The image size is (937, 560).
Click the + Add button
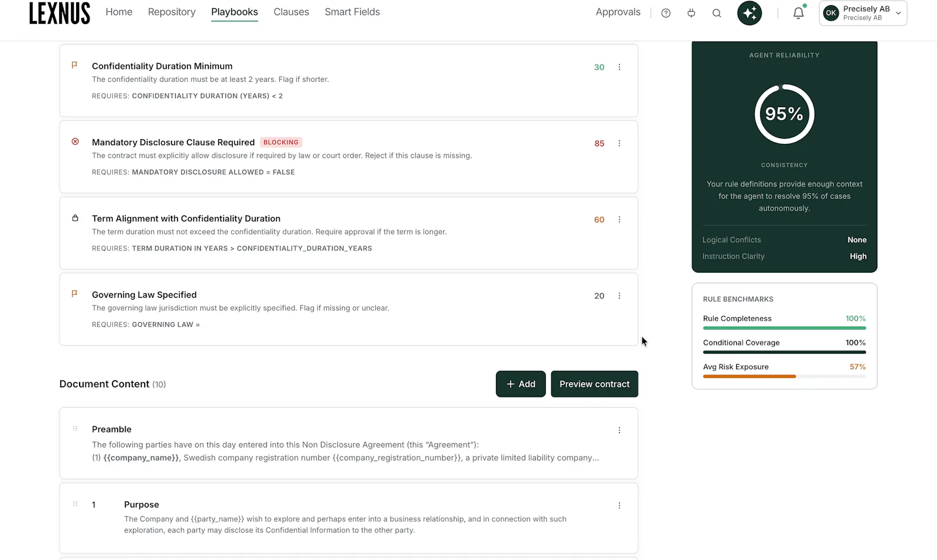click(x=521, y=384)
